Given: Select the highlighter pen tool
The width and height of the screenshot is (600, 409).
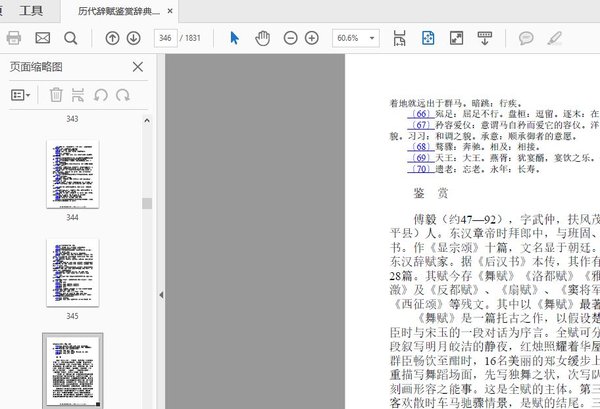Looking at the screenshot, I should tap(555, 38).
